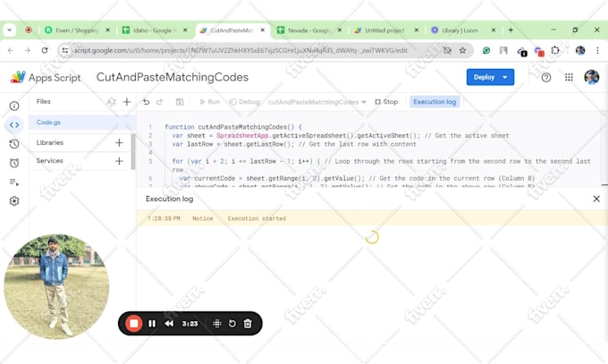Delete the Loom recording with trash icon
Image resolution: width=608 pixels, height=364 pixels.
tap(248, 323)
